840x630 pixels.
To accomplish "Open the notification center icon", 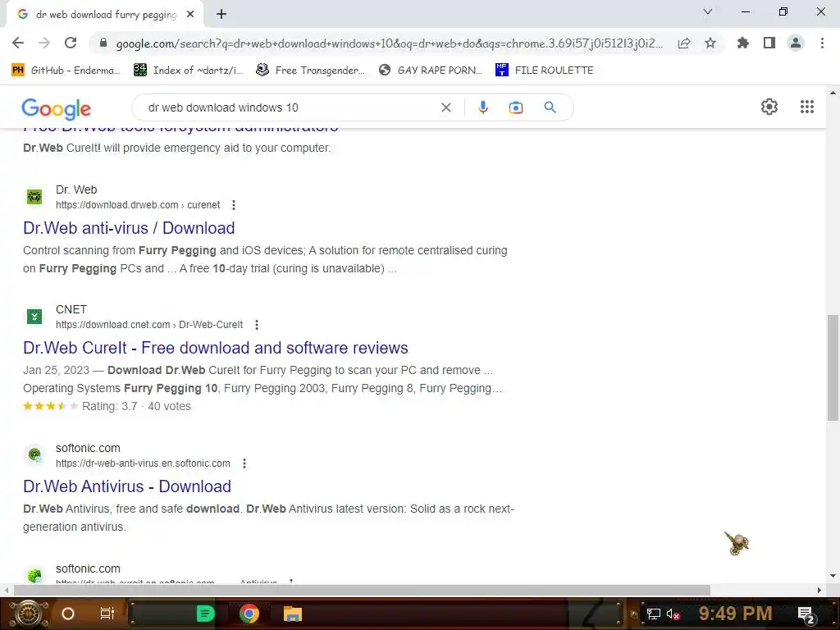I will tap(806, 614).
